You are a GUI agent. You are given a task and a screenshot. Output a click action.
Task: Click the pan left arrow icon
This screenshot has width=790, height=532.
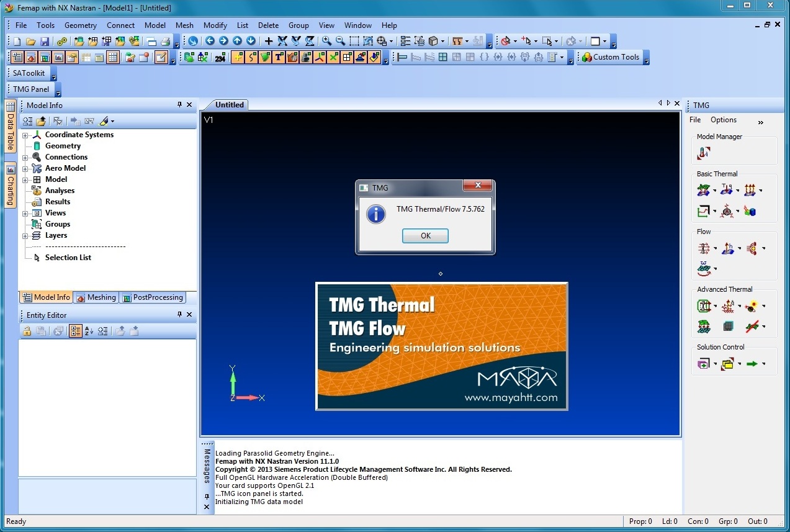210,42
